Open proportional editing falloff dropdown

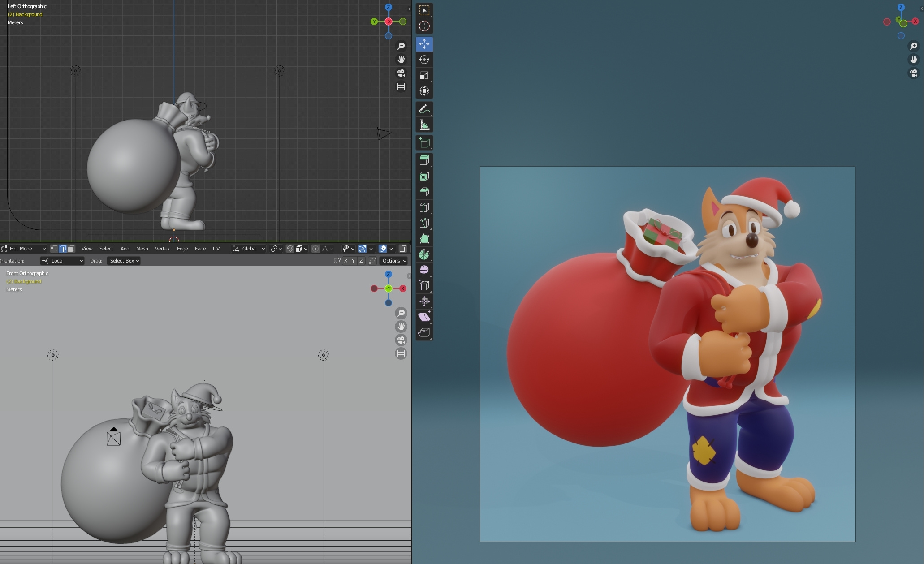click(x=327, y=249)
